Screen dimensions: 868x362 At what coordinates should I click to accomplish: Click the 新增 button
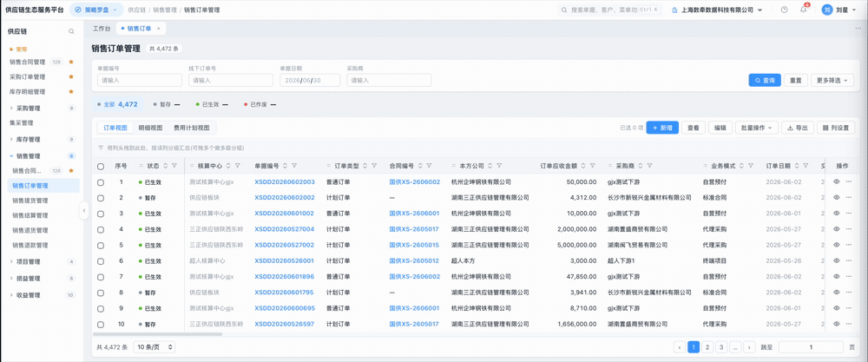coord(662,128)
